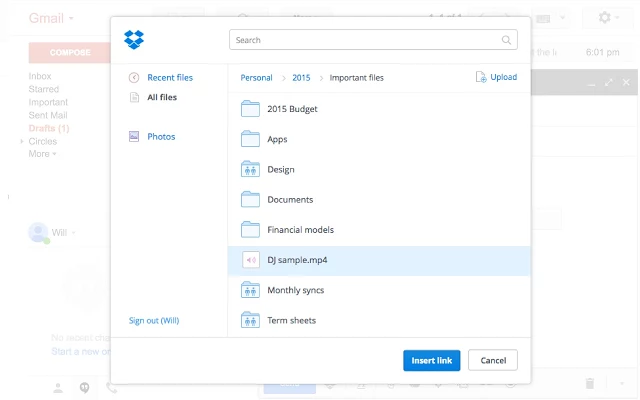Click the search magnifier icon
This screenshot has width=640, height=400.
coord(508,40)
